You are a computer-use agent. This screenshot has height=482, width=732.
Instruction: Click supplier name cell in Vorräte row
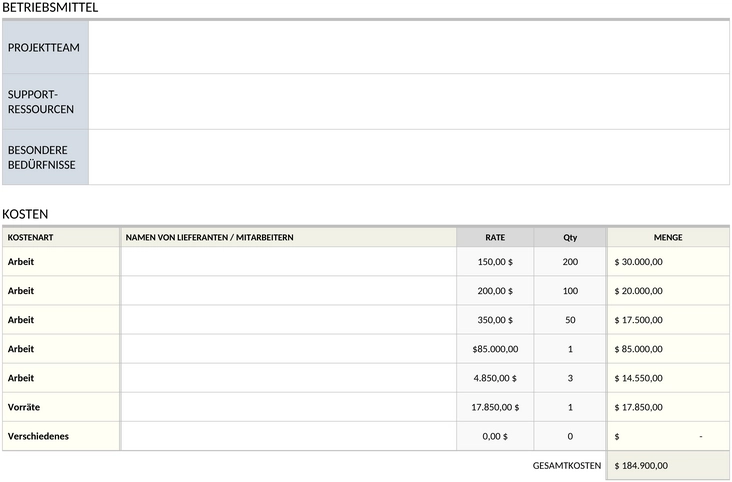[x=288, y=407]
